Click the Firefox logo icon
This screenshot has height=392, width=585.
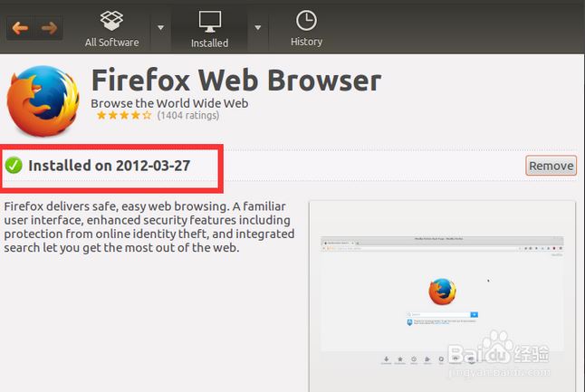(43, 100)
